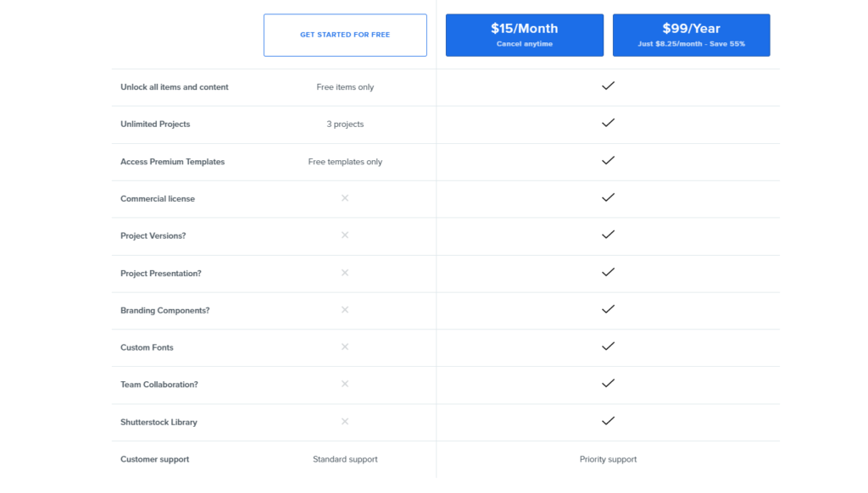Click the '3 projects' cell
Screen dimensions: 868x493
[x=345, y=124]
